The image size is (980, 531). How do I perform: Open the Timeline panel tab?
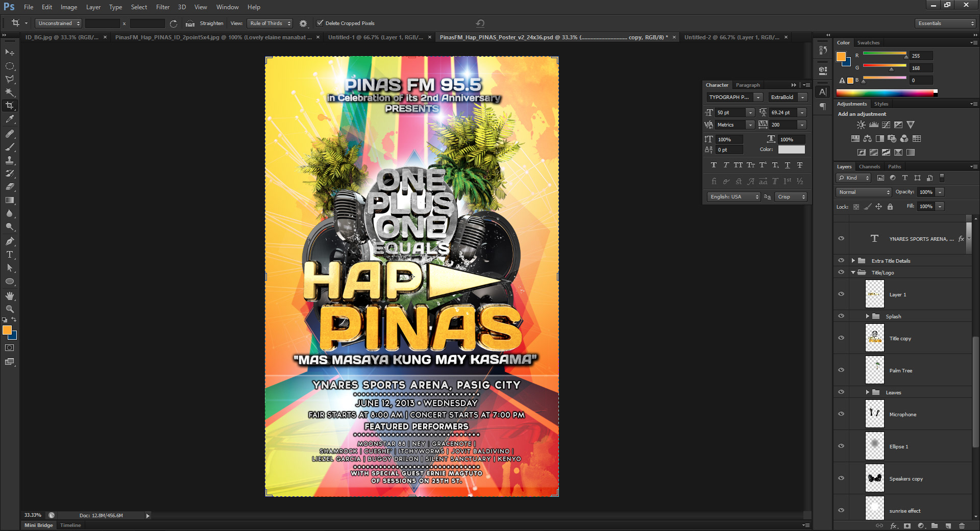pyautogui.click(x=70, y=525)
